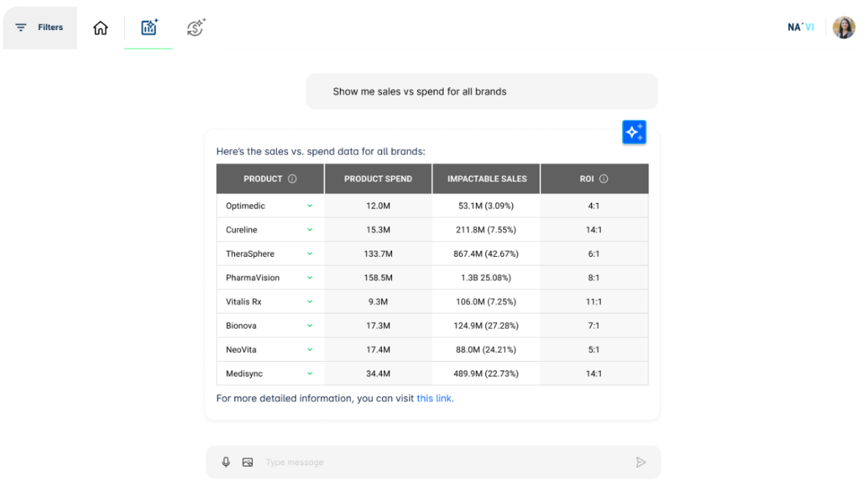Select the analytics chart sparkle tab
Screen dimensions: 868x485
(x=149, y=28)
